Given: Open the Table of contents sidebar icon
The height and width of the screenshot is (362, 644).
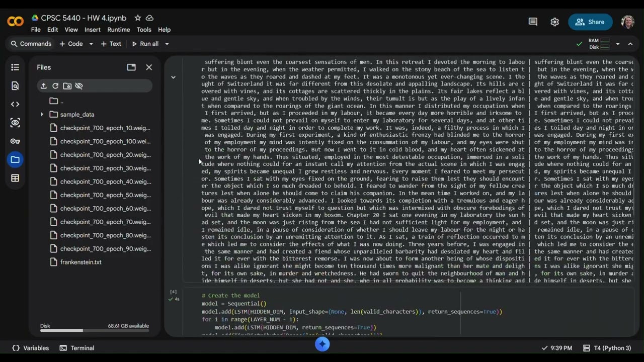Looking at the screenshot, I should 15,67.
